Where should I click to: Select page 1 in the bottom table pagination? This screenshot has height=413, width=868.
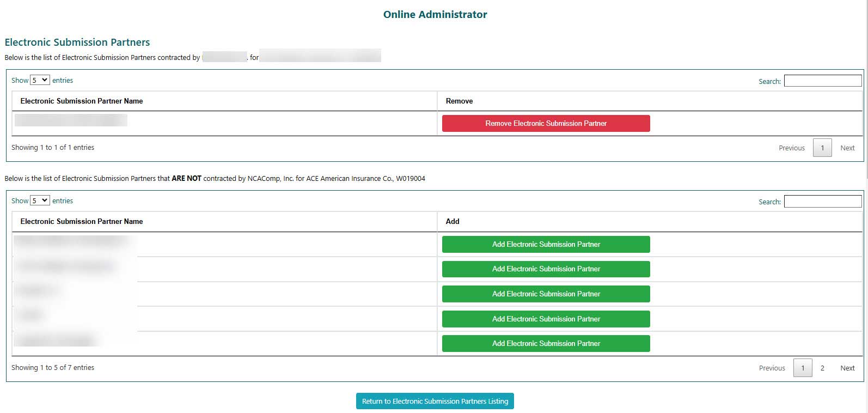point(803,368)
